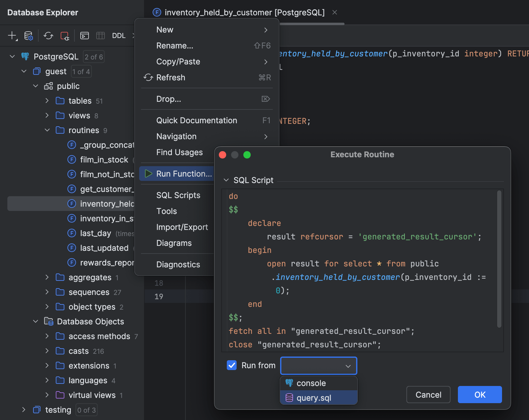Open the Table view toolbar icon
The height and width of the screenshot is (420, 529).
[100, 36]
